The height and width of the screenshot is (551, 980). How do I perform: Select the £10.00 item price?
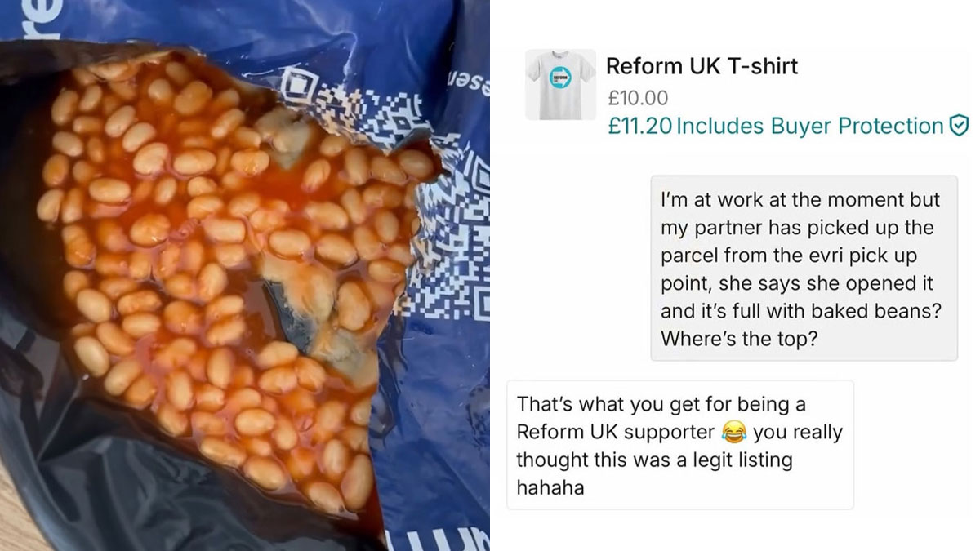tap(638, 98)
